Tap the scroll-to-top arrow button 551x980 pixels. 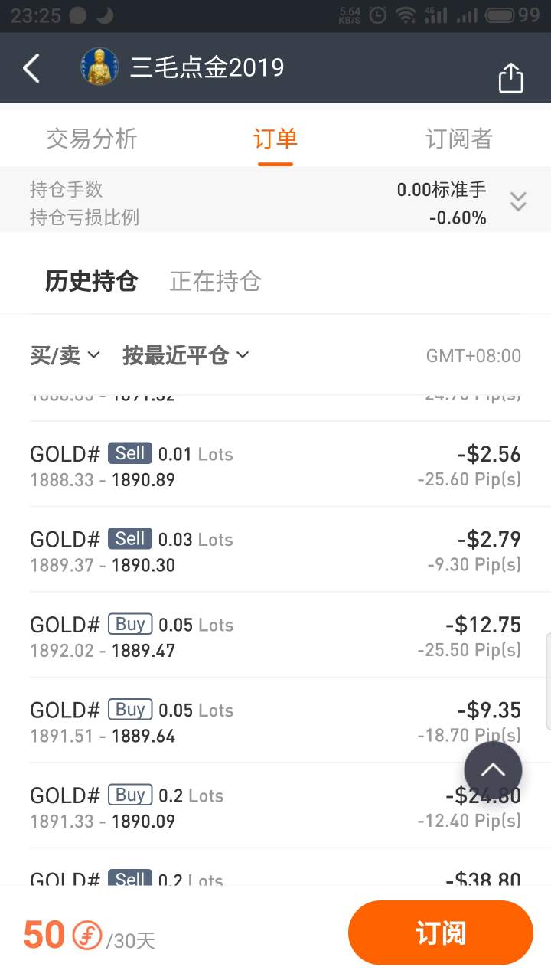click(493, 770)
